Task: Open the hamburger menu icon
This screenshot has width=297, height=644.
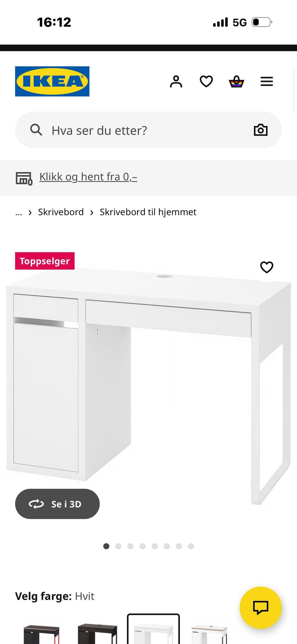Action: [x=267, y=81]
